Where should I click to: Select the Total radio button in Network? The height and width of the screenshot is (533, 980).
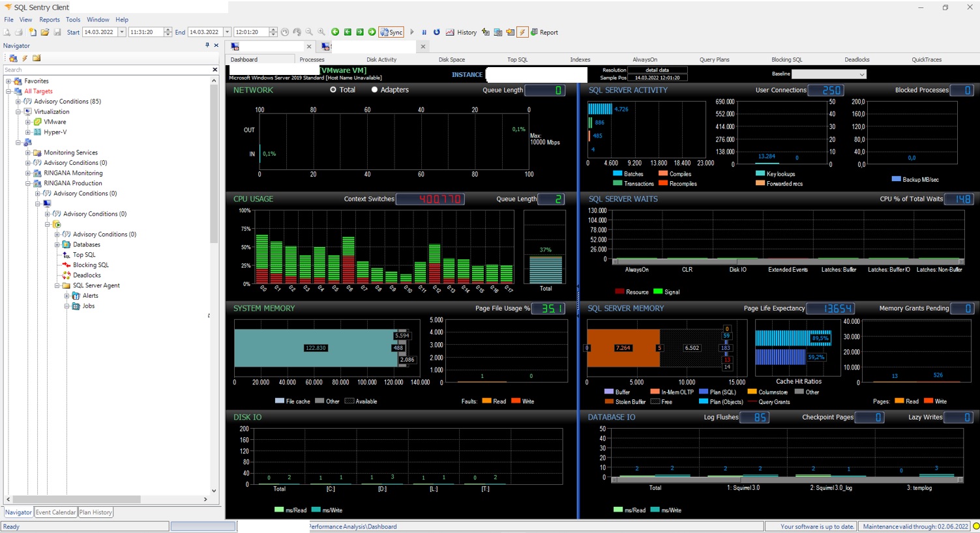pyautogui.click(x=333, y=90)
